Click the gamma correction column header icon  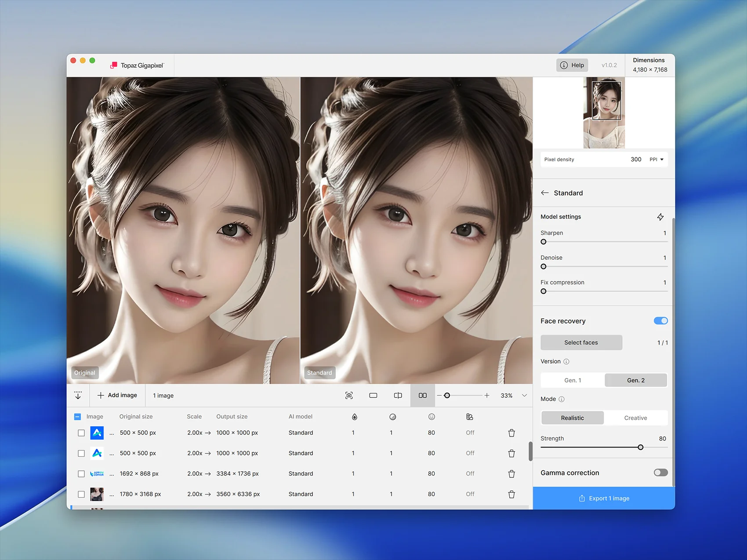(x=470, y=417)
